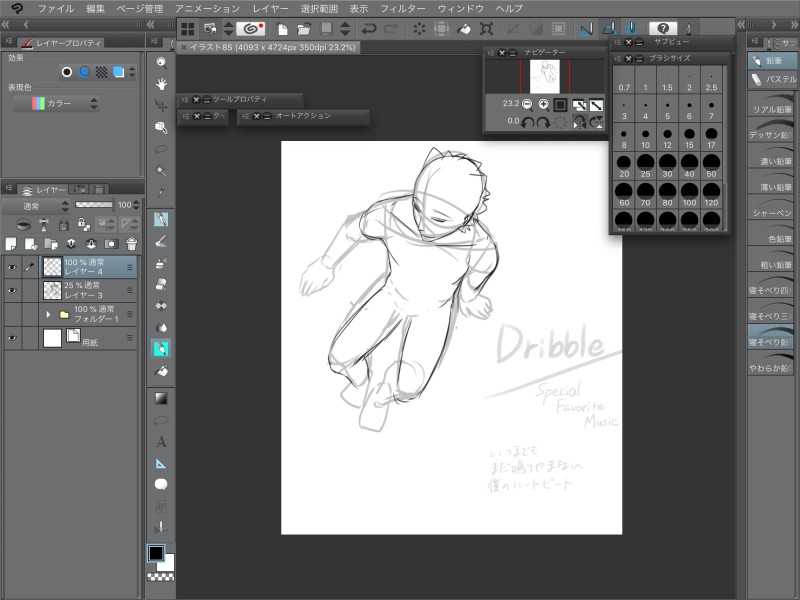Expand フォルダー 1 layer folder
The height and width of the screenshot is (600, 800).
[49, 315]
